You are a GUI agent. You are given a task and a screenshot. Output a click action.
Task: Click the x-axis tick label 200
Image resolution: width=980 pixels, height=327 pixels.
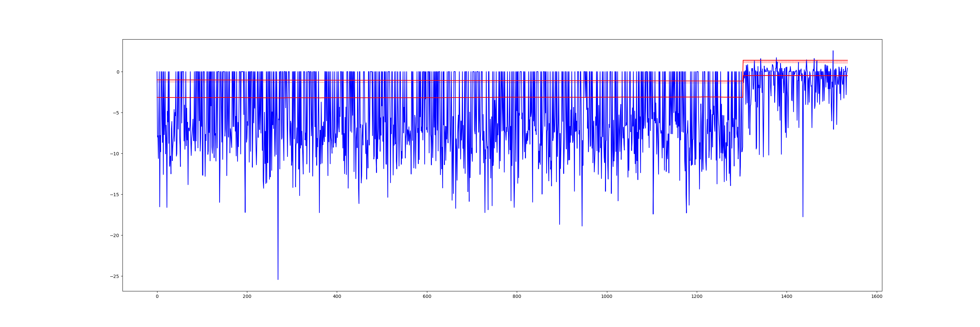[247, 297]
